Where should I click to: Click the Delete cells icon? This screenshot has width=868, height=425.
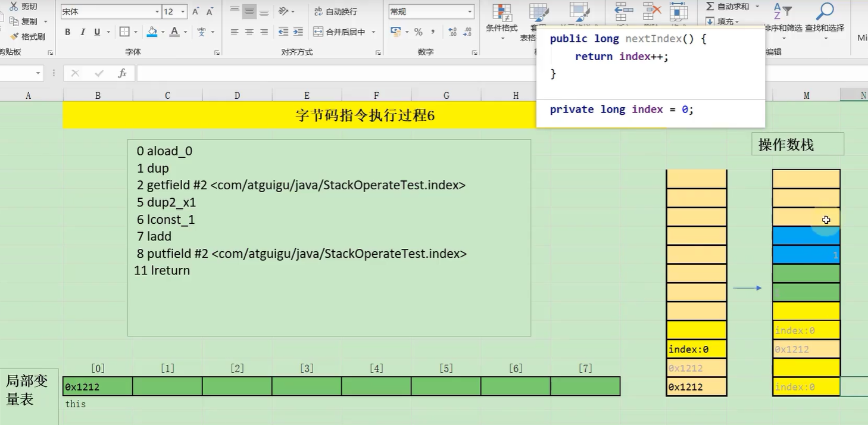coord(651,12)
